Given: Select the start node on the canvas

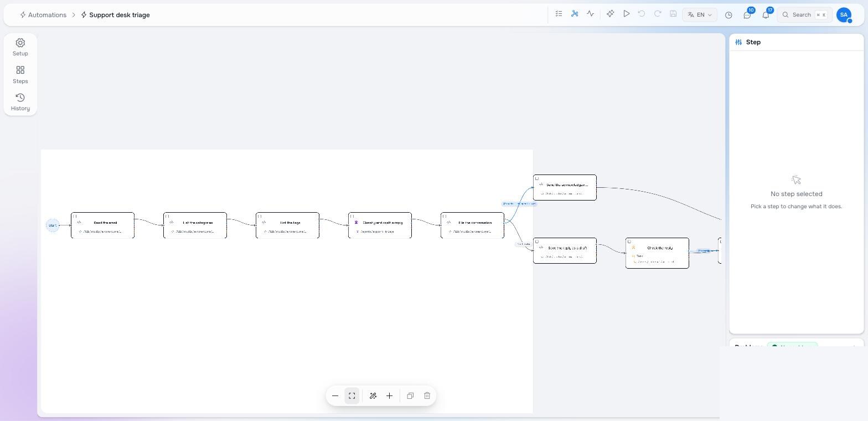Looking at the screenshot, I should [53, 225].
